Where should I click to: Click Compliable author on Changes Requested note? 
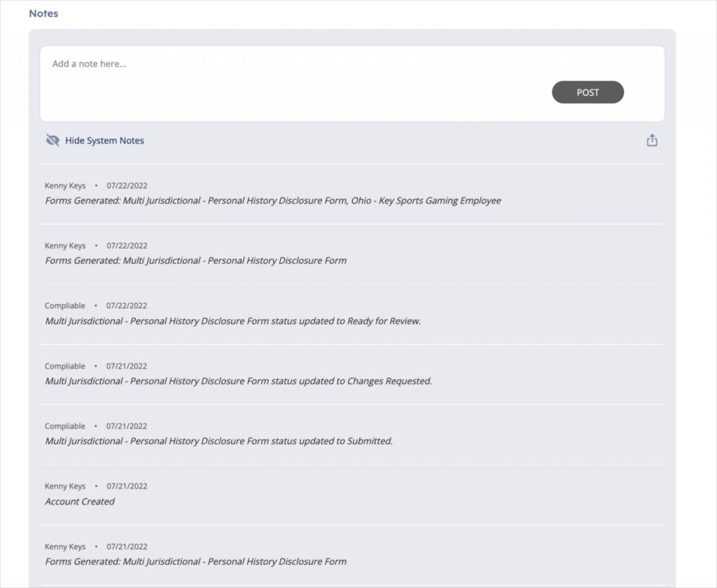[65, 366]
